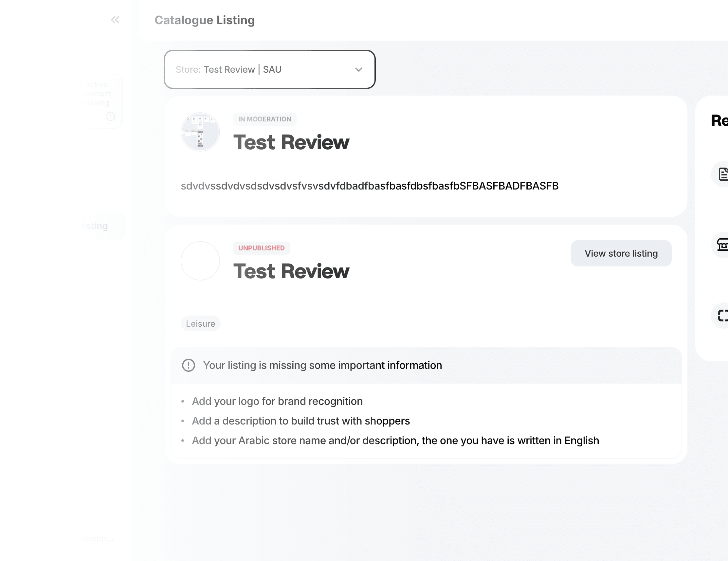Click the IN MODERATION status badge

tap(264, 119)
